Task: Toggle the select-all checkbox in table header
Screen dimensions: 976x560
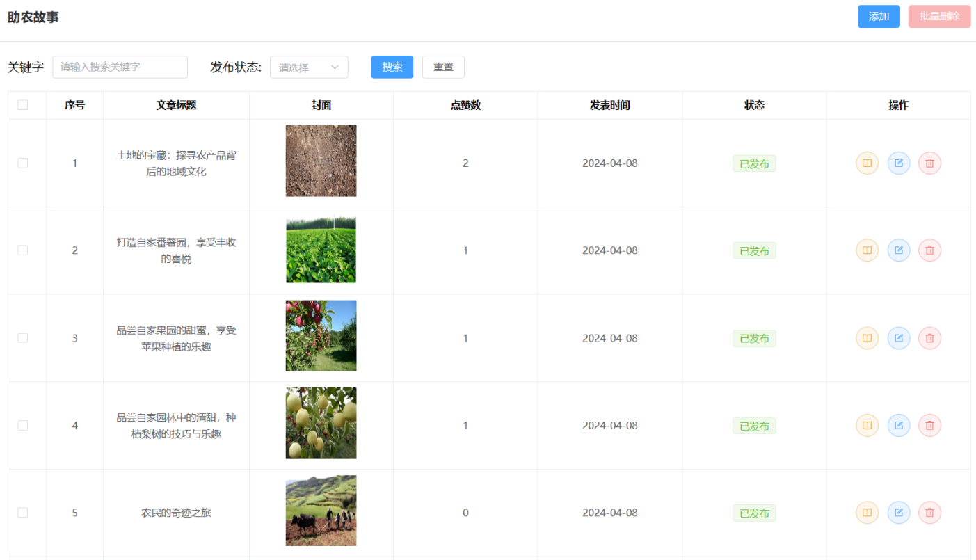Action: point(23,105)
